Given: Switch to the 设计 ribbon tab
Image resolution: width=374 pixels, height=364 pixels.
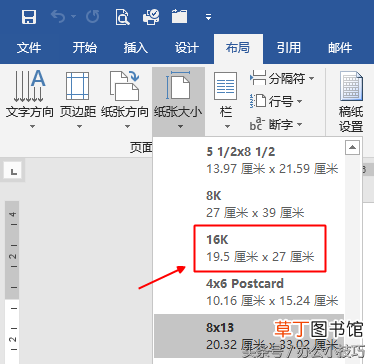Looking at the screenshot, I should click(x=187, y=48).
